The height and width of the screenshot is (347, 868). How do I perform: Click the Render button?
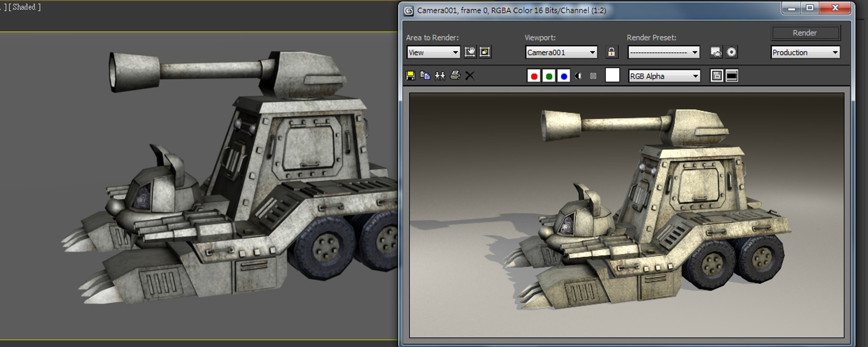pos(805,33)
